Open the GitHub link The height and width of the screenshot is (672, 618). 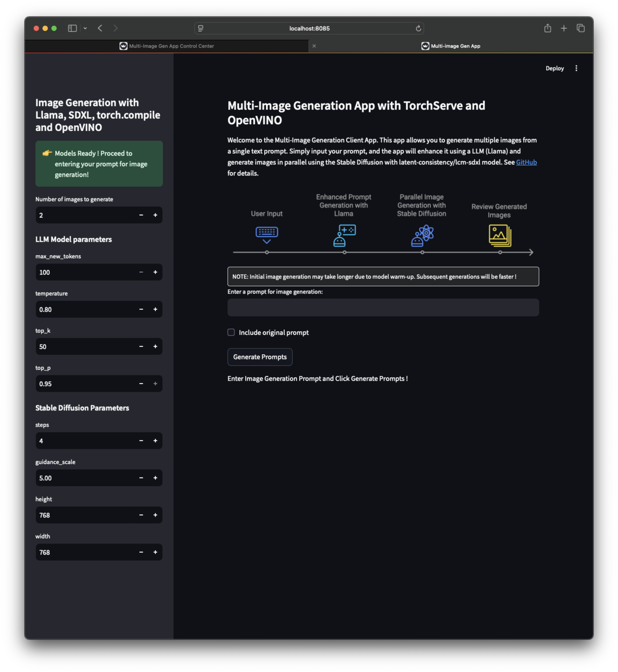click(526, 162)
